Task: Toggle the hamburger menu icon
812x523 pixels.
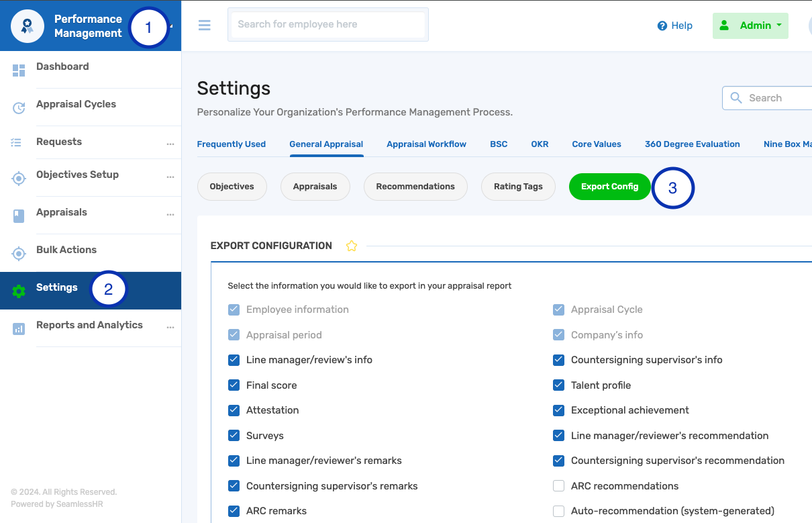Action: pyautogui.click(x=205, y=25)
